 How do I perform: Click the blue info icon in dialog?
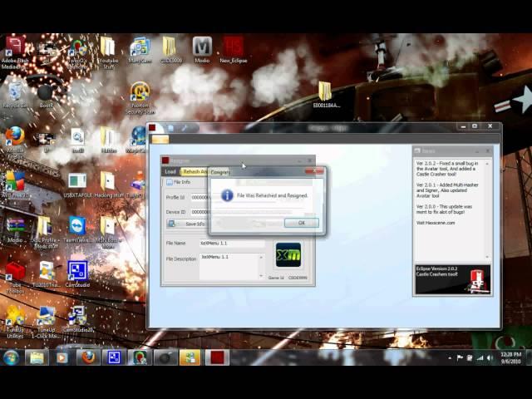[x=227, y=195]
